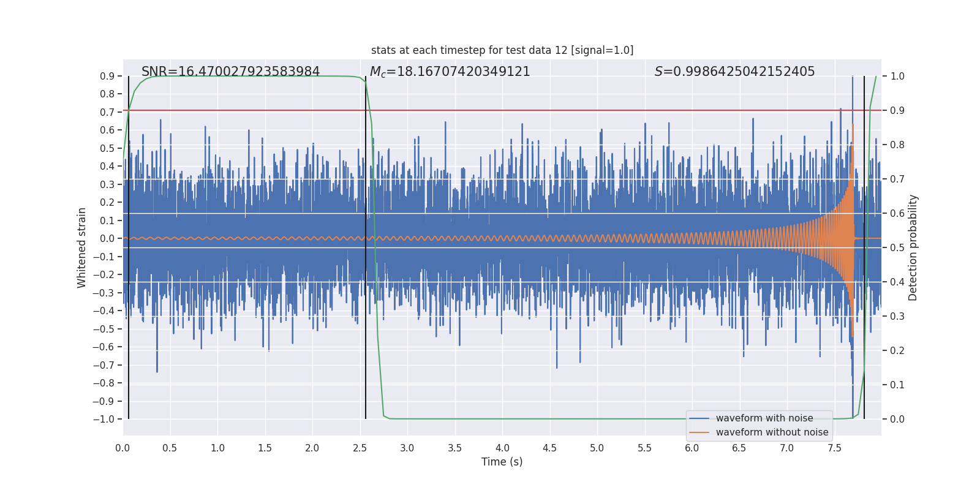
Task: Click the 0.0 tick on Whitened strain axis
Action: [107, 238]
